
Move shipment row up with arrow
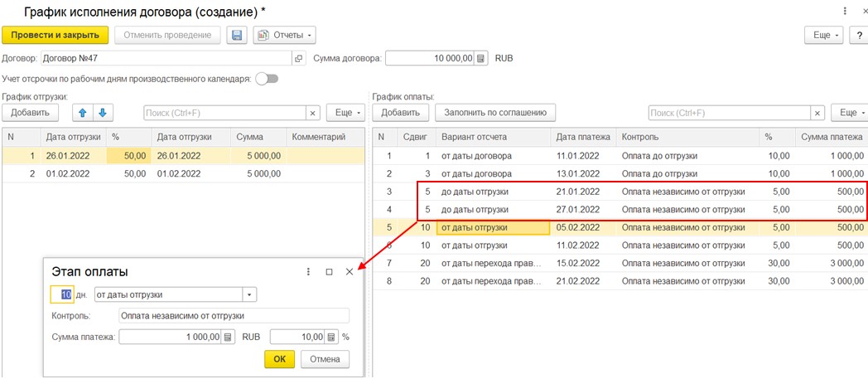tap(82, 113)
